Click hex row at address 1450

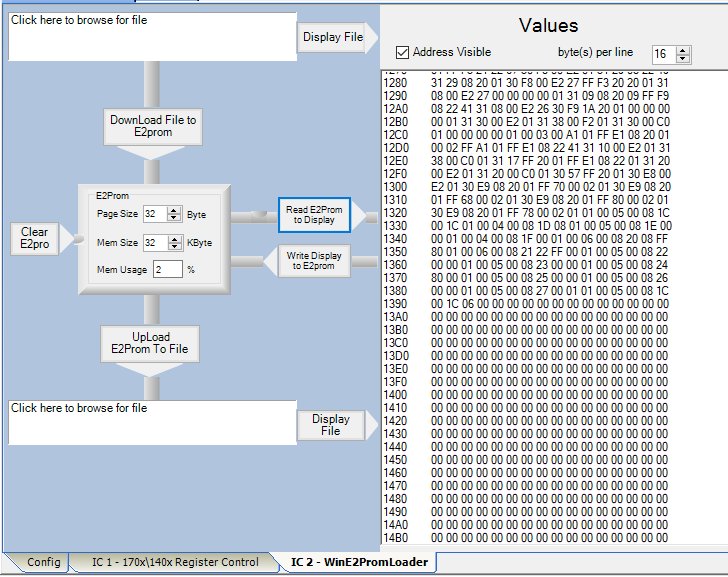click(x=526, y=460)
